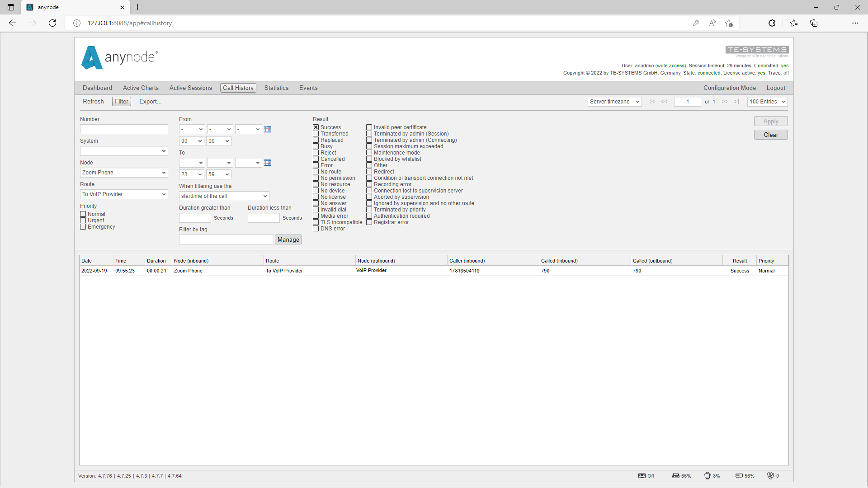Screen dimensions: 868x488
Task: Click the CPU 8% status icon
Action: [707, 476]
